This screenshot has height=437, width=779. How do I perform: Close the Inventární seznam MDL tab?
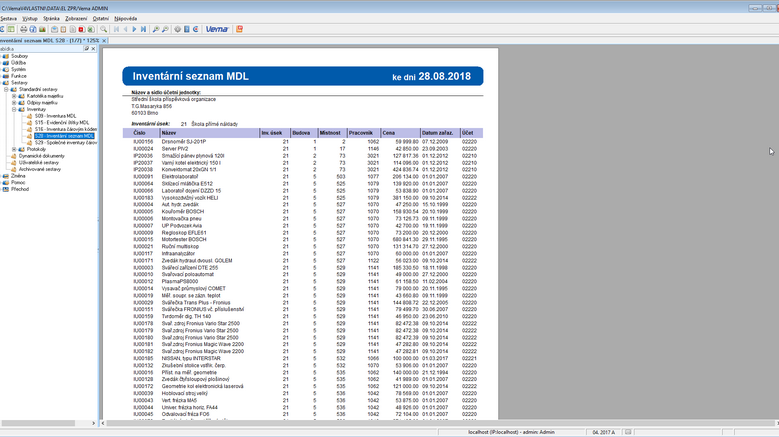coord(104,41)
